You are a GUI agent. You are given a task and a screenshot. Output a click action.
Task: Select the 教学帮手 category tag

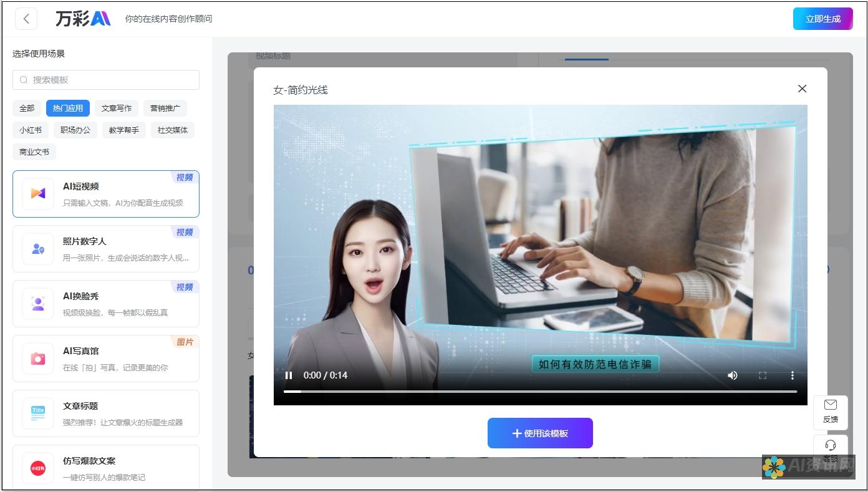[124, 130]
